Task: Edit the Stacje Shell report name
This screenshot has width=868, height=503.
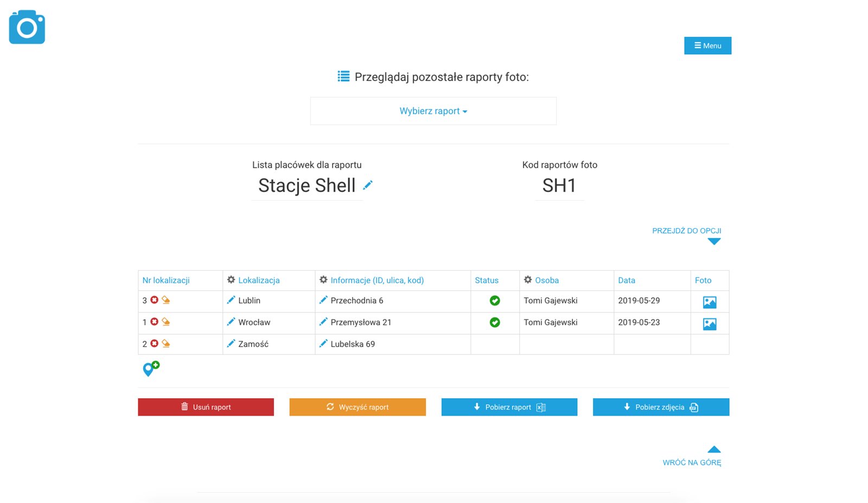Action: tap(368, 186)
